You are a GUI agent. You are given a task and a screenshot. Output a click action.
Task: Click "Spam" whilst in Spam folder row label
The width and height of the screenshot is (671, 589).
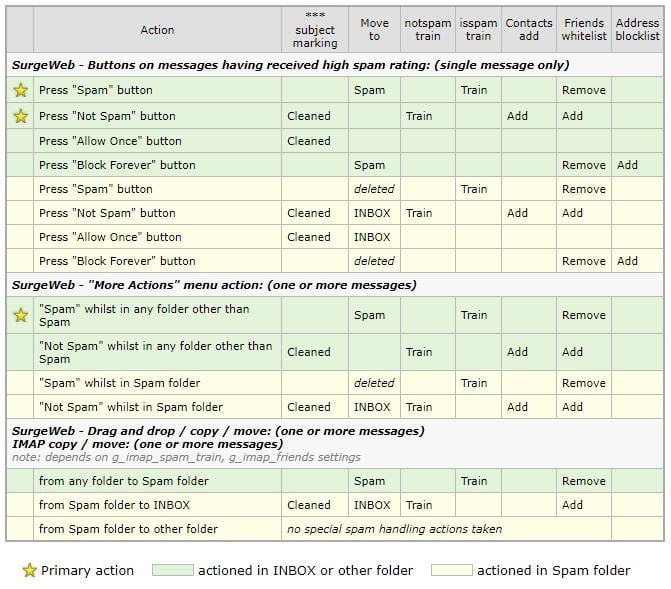(x=119, y=383)
